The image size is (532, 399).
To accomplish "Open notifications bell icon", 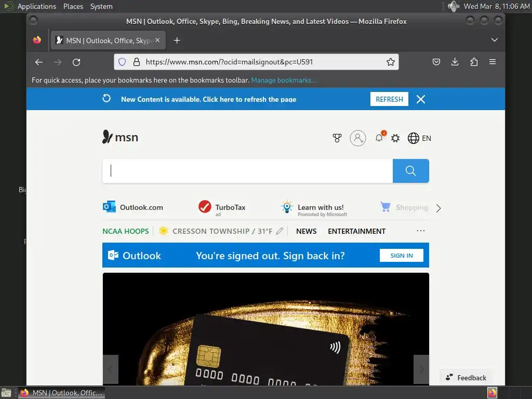I will pyautogui.click(x=379, y=138).
